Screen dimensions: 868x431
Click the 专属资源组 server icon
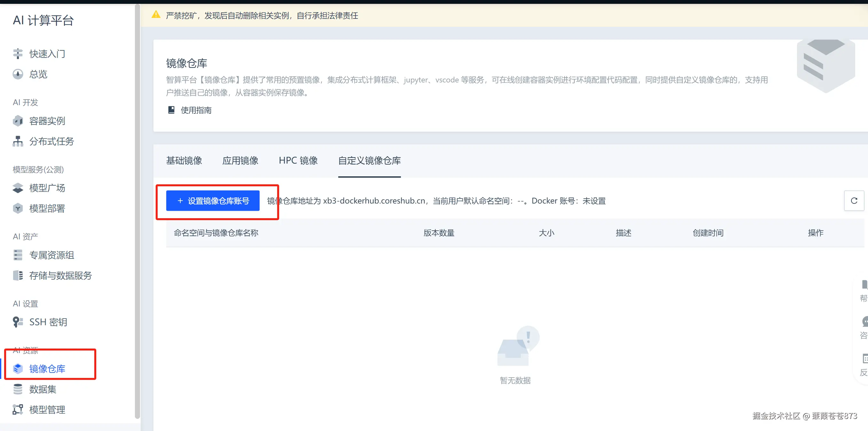(18, 255)
